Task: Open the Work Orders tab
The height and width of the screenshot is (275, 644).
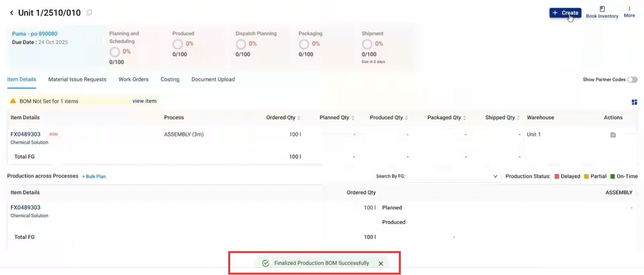Action: coord(133,79)
